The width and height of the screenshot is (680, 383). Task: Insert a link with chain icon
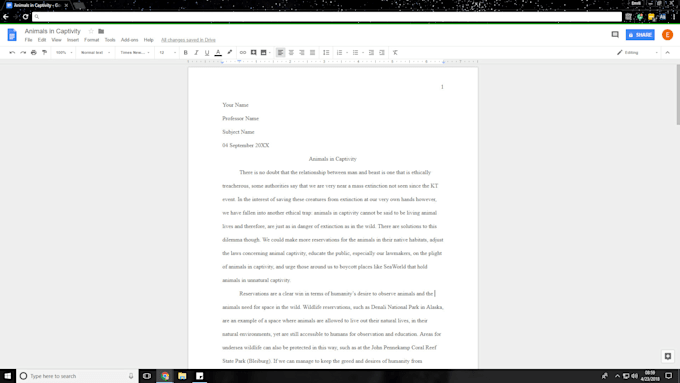243,52
